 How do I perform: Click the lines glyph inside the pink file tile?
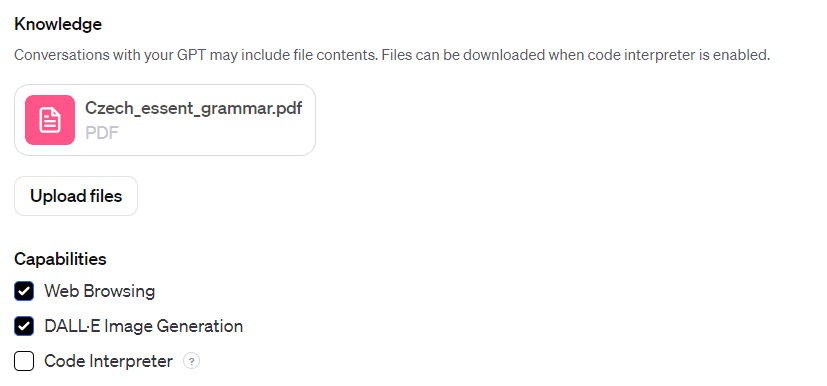50,120
